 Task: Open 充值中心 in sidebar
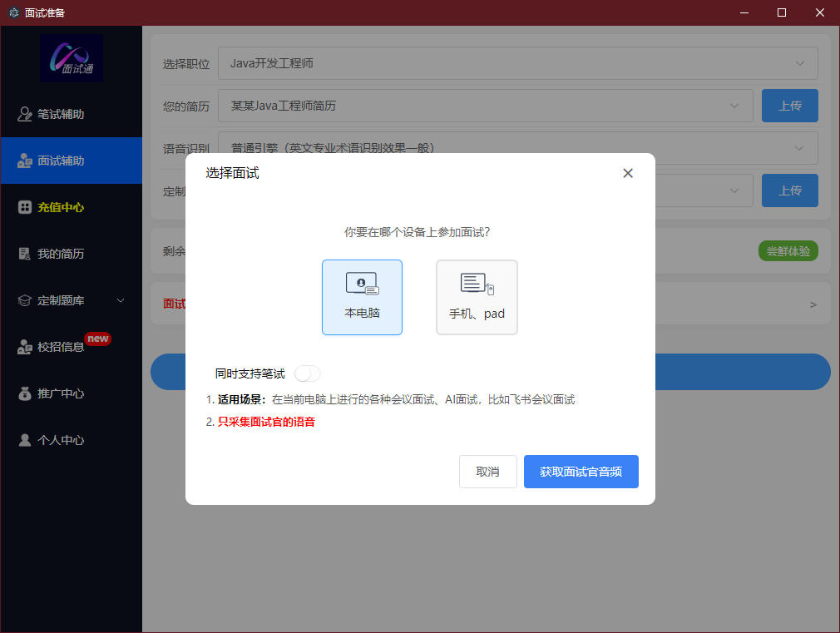point(72,207)
